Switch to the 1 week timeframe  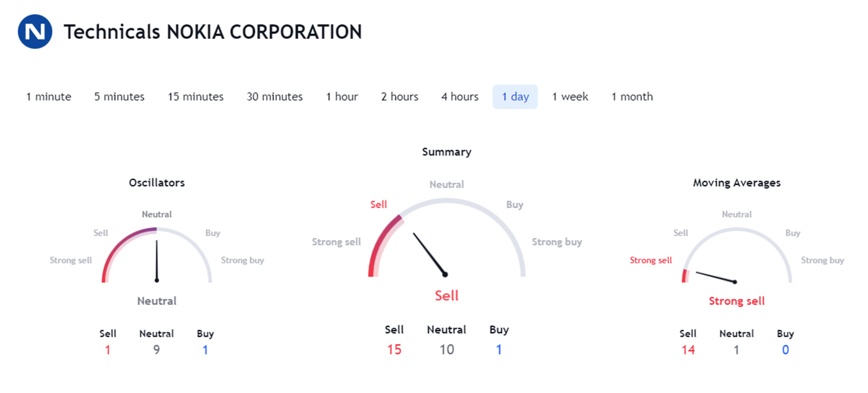(570, 97)
